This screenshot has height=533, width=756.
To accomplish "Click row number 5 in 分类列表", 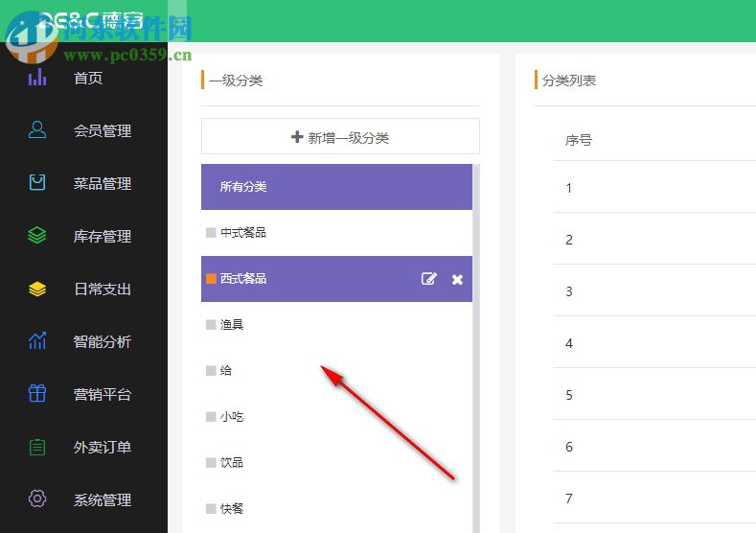I will pos(569,395).
